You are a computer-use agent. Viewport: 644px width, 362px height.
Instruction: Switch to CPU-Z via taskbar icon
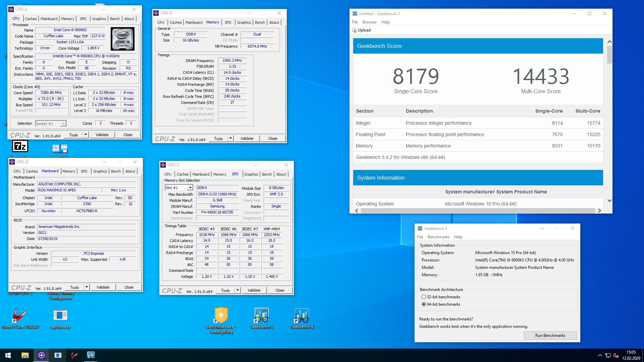(42, 355)
